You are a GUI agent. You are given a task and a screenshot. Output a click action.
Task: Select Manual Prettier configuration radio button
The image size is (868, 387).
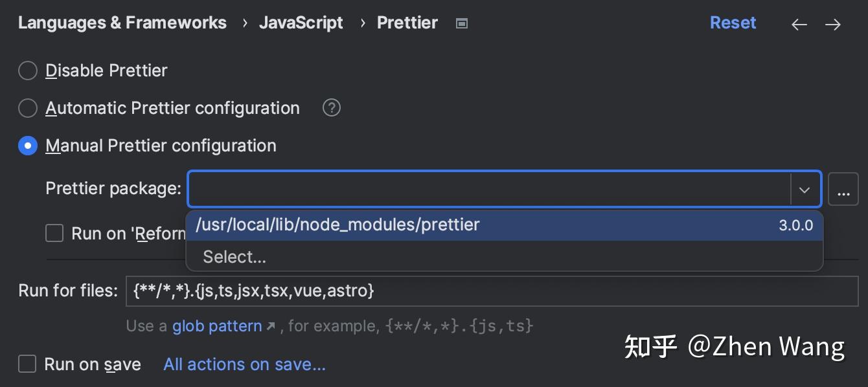pos(28,146)
